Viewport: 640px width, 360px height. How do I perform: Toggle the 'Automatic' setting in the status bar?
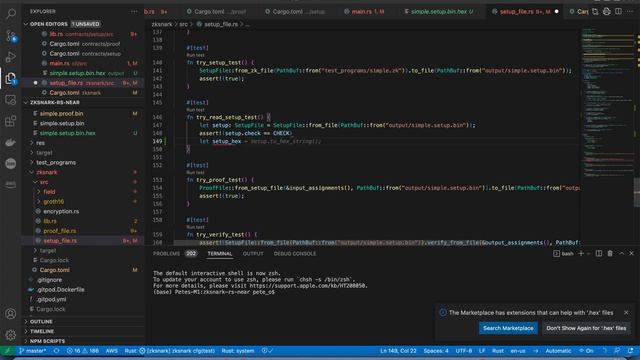558,351
